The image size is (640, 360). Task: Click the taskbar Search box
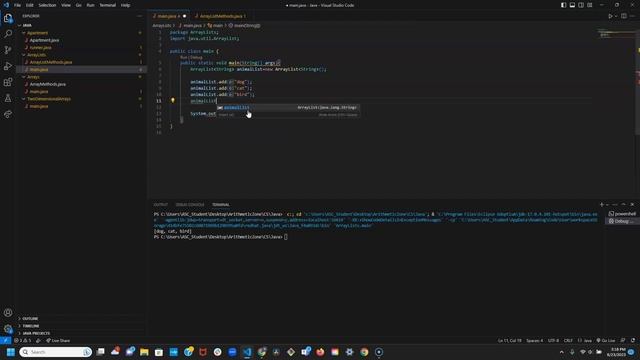click(56, 352)
